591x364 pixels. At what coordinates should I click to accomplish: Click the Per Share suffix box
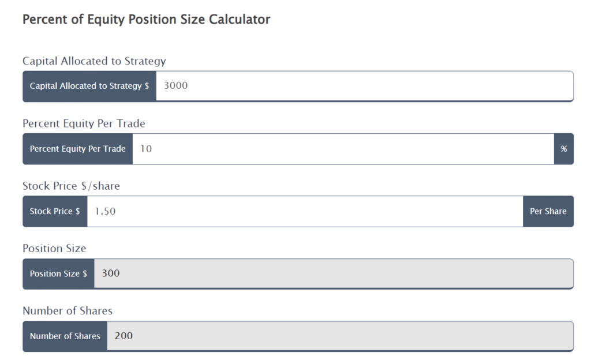(548, 211)
